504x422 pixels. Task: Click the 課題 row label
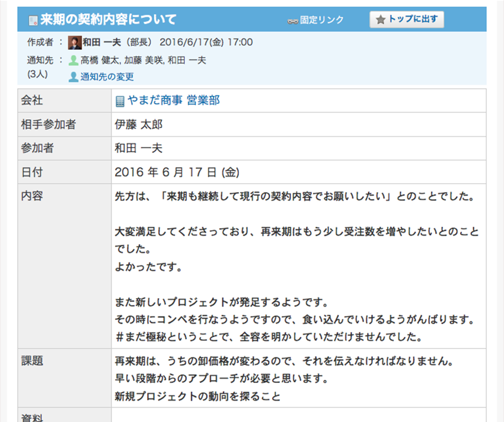(x=32, y=360)
